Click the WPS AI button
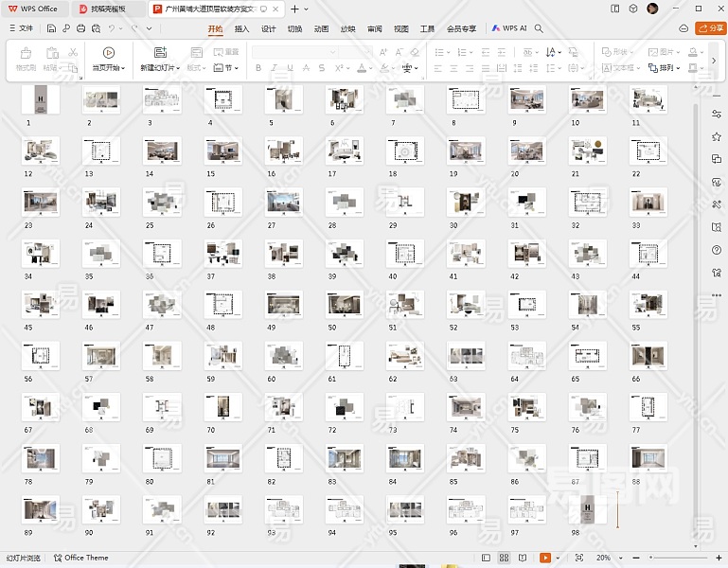728x568 pixels. [x=509, y=28]
